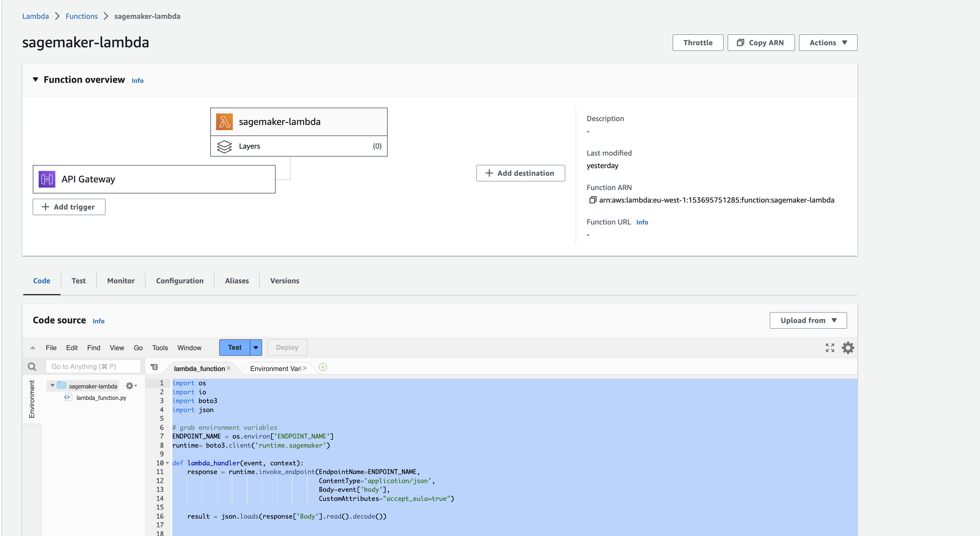
Task: Select the Code tab
Action: click(41, 281)
